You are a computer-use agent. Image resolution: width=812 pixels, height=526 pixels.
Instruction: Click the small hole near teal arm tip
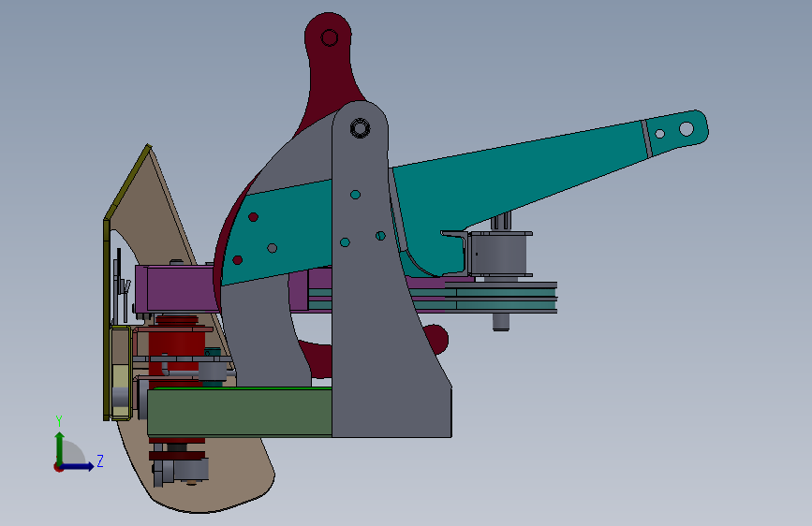pos(659,134)
